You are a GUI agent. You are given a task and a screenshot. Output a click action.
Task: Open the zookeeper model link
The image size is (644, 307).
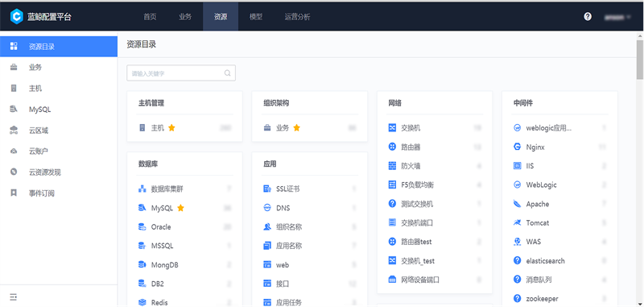click(542, 298)
